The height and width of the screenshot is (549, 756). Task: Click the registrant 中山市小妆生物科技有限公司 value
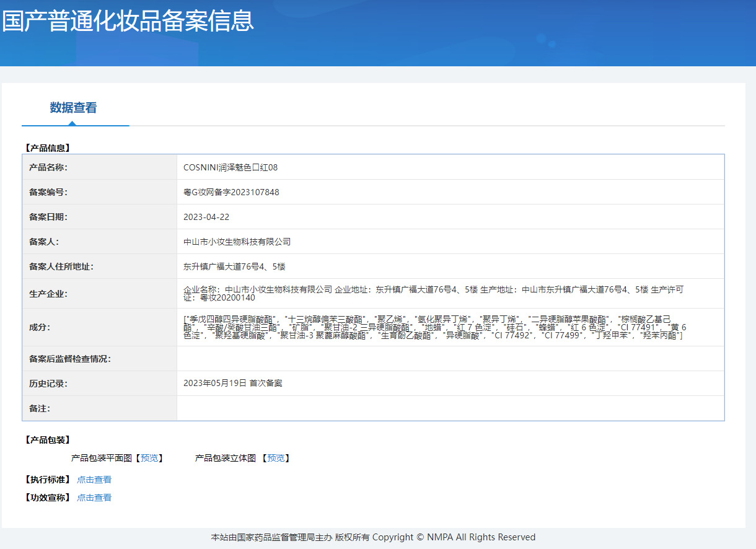click(237, 242)
